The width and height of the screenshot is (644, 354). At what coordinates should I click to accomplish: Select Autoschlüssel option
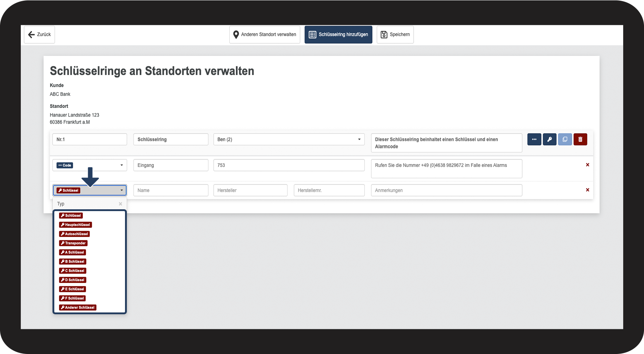(74, 234)
